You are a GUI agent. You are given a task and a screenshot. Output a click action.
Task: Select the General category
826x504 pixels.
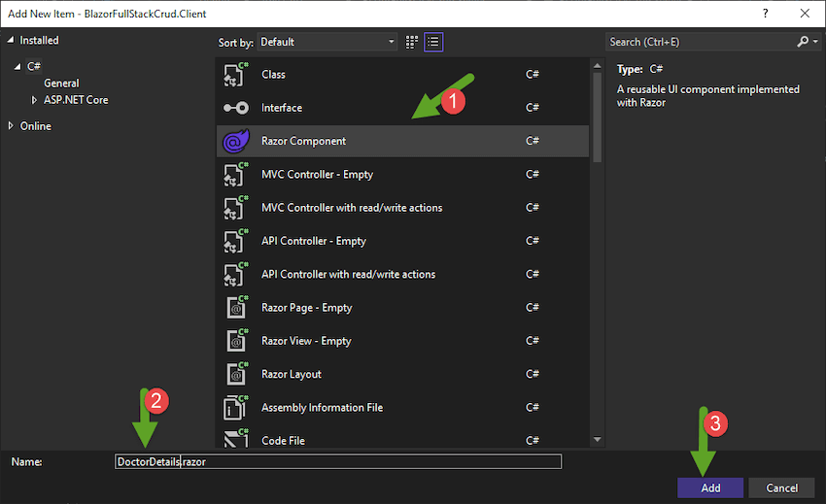[x=61, y=84]
